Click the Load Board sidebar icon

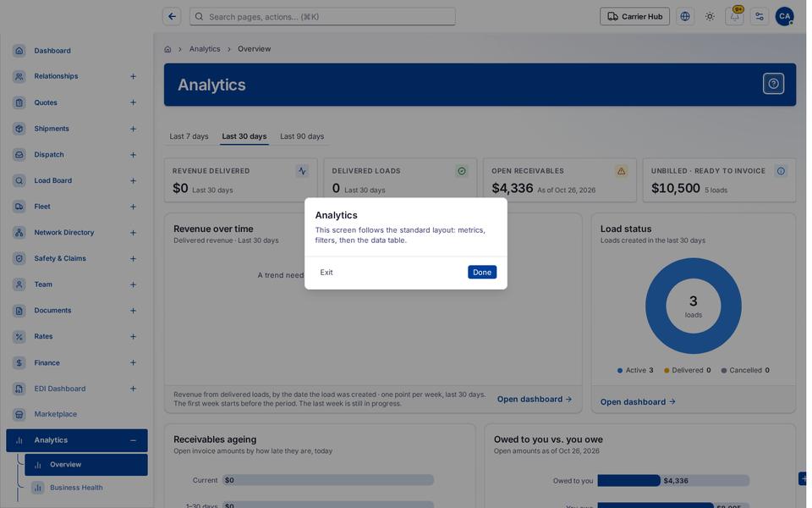19,181
